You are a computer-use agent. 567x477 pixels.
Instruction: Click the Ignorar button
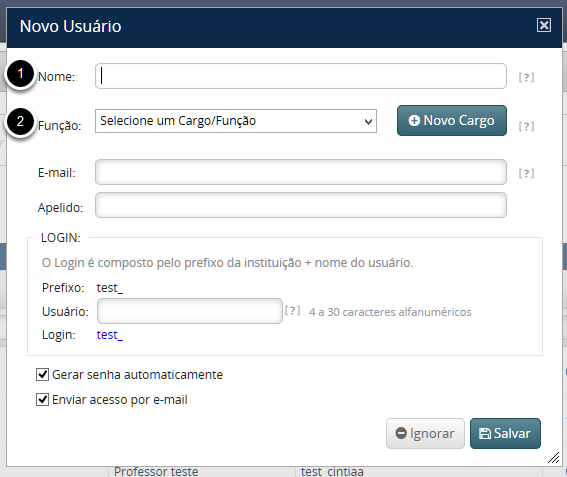(x=425, y=433)
